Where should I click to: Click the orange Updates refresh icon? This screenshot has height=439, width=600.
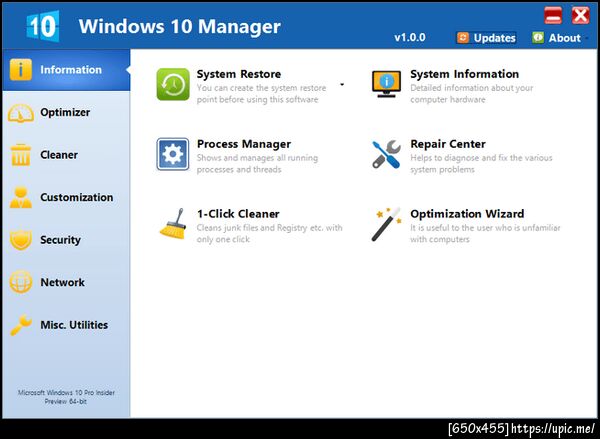tap(463, 38)
